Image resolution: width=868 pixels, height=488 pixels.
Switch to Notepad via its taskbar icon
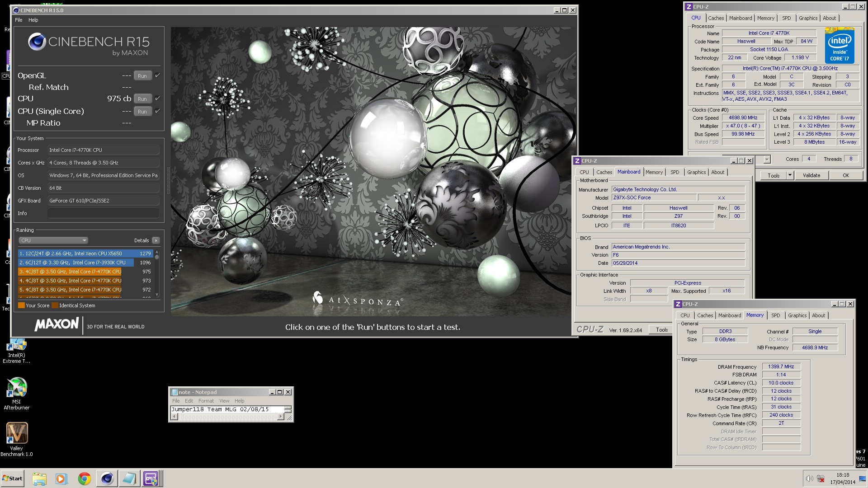point(129,479)
